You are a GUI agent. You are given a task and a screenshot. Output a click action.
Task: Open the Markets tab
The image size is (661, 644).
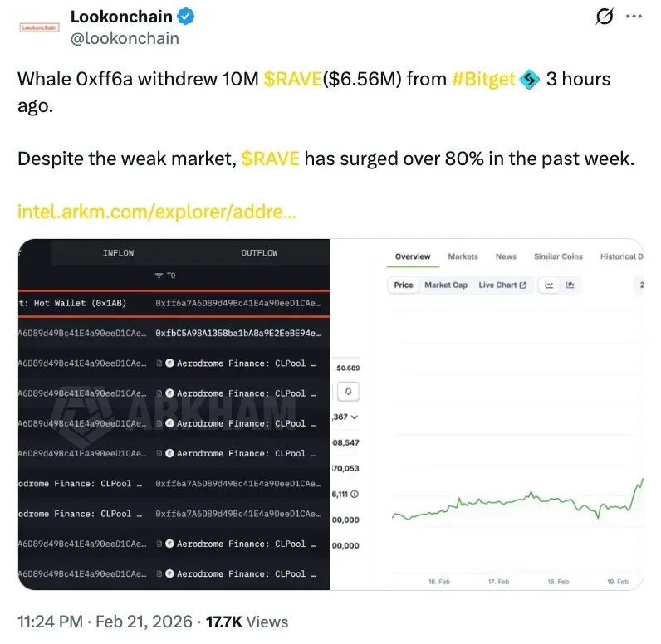click(463, 256)
